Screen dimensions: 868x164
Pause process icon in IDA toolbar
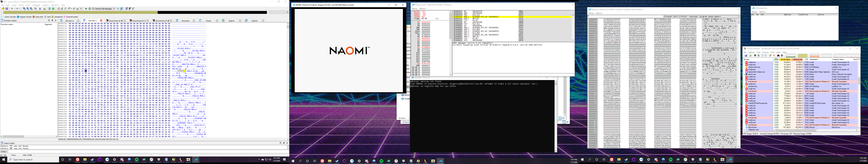[x=90, y=8]
